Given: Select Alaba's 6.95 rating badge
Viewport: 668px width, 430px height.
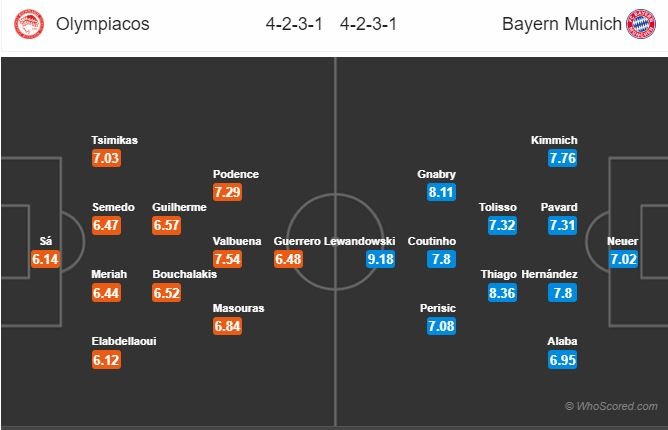Looking at the screenshot, I should coord(563,360).
